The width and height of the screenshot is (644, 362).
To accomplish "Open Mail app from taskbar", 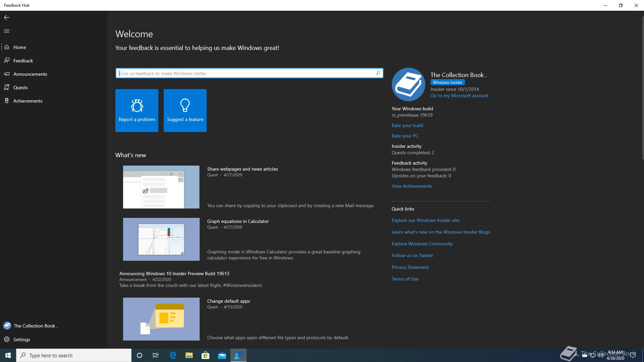I will click(222, 355).
